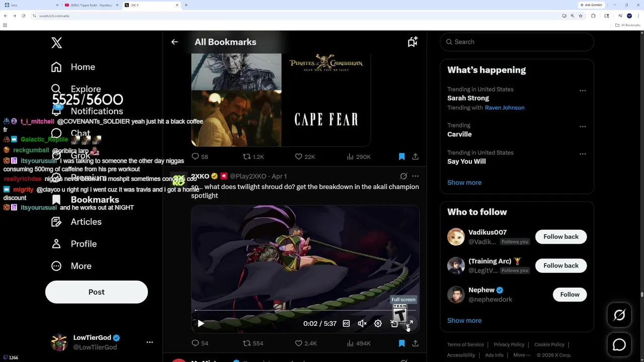The width and height of the screenshot is (644, 362).
Task: Play the 2XKO video
Action: tap(201, 324)
